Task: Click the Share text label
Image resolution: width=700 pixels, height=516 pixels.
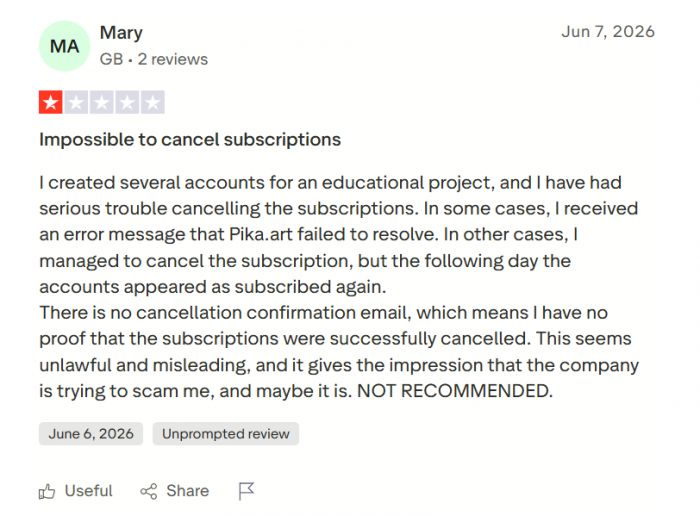Action: pos(188,491)
